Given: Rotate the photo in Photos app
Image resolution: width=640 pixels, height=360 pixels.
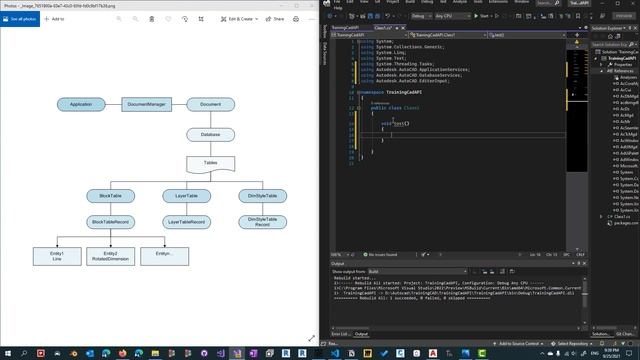Looking at the screenshot, I should [184, 19].
